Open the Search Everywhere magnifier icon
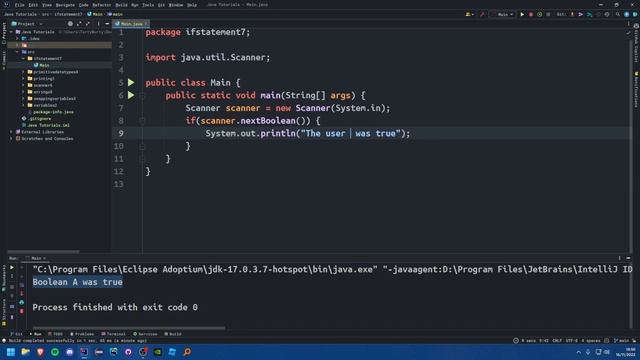 (x=618, y=14)
